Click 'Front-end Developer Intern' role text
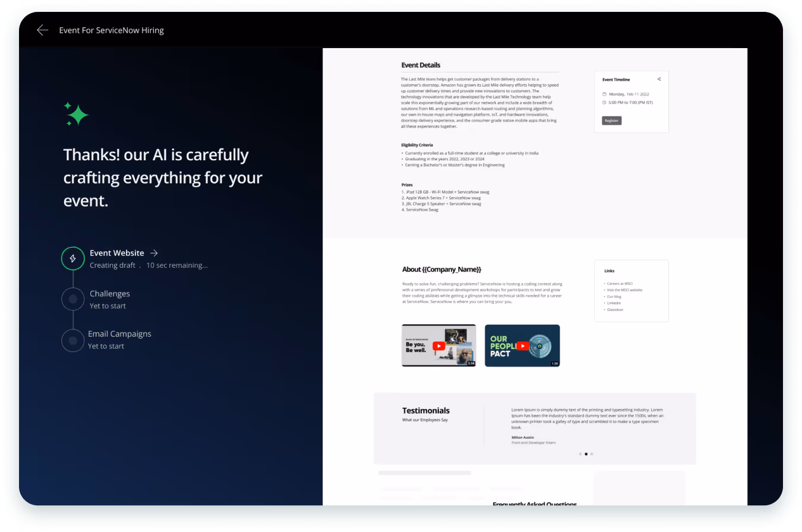The width and height of the screenshot is (802, 532). [x=533, y=442]
